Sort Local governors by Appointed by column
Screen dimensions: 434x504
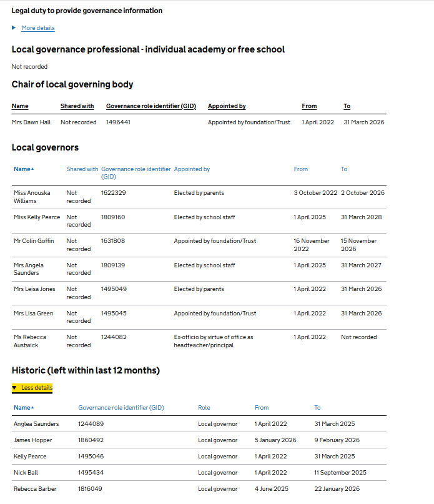click(192, 169)
